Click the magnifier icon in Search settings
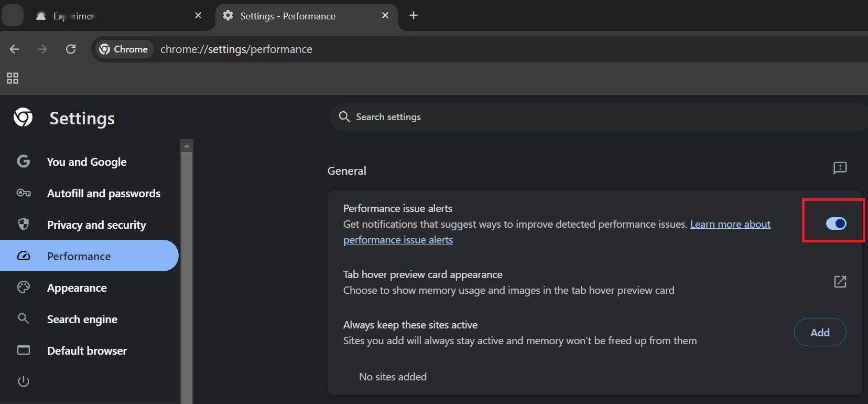 [344, 116]
